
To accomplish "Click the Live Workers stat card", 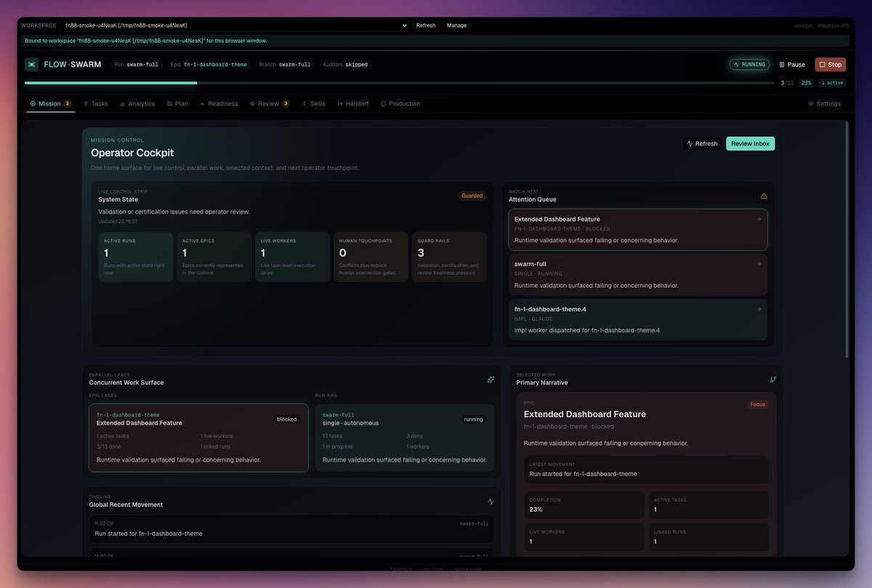I will pos(293,257).
